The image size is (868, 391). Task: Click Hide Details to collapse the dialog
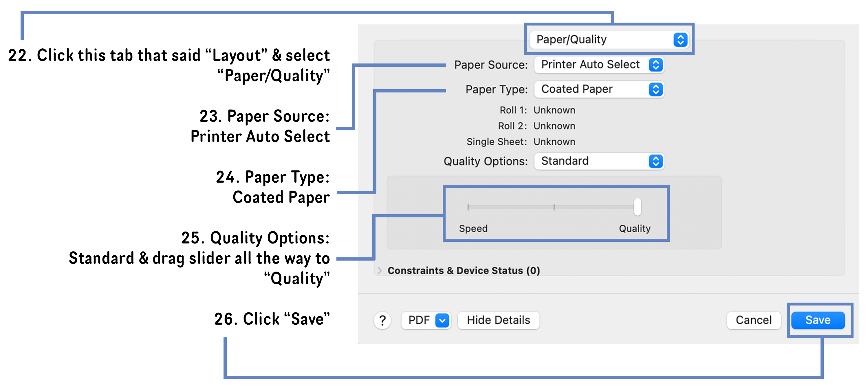pyautogui.click(x=498, y=320)
